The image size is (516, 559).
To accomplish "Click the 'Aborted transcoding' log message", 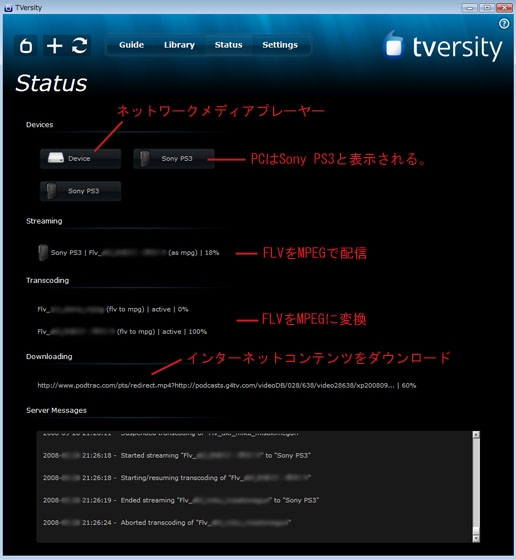I will 167,523.
